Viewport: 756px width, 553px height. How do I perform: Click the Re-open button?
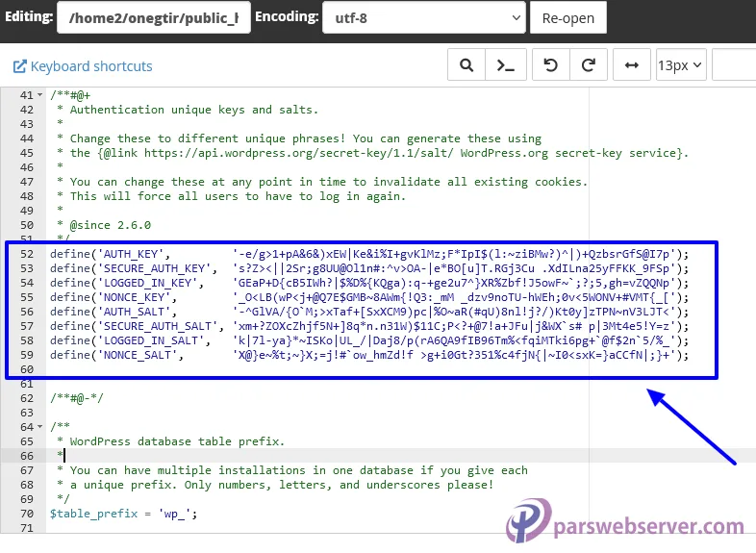coord(568,17)
